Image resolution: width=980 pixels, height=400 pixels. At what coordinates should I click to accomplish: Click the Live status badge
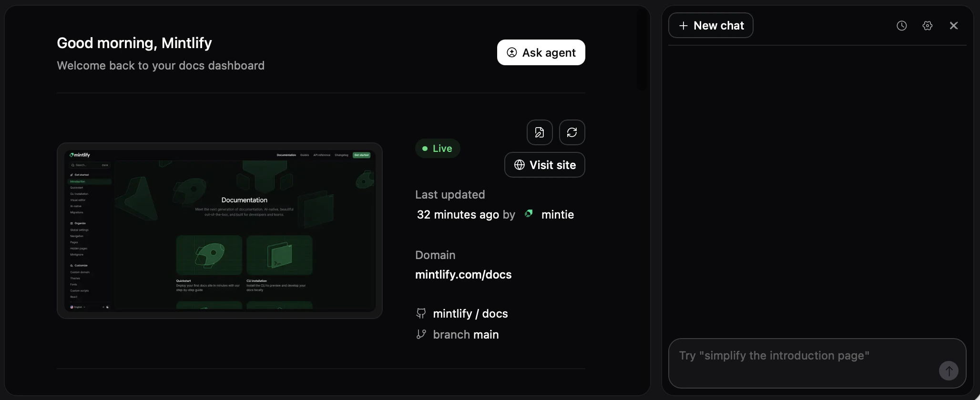(x=438, y=149)
